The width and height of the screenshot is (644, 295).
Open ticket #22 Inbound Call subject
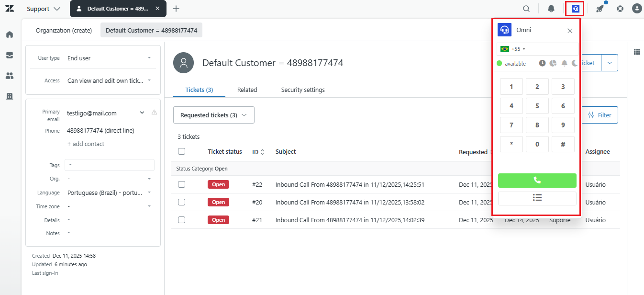350,184
